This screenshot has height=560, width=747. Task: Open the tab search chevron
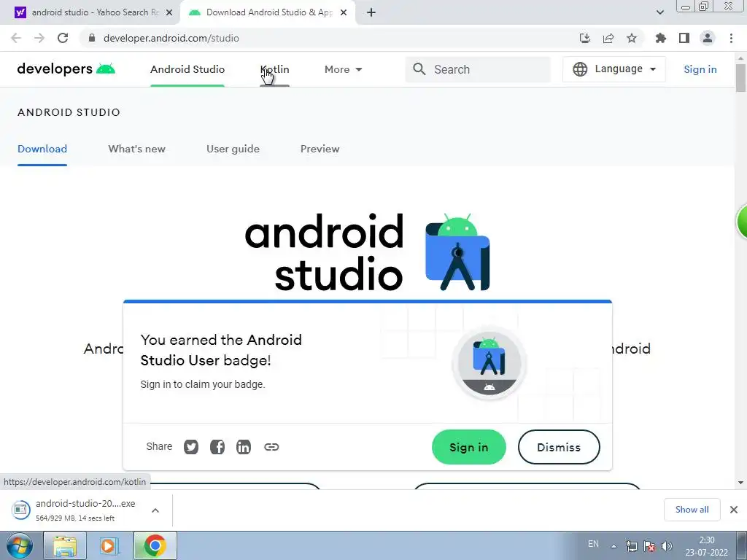(659, 12)
